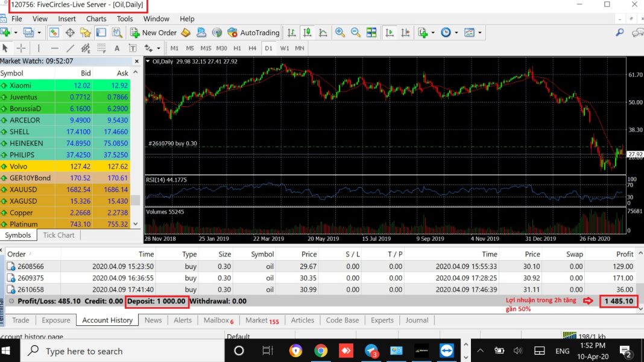Sort history by the Order column header
The height and width of the screenshot is (362, 644).
click(x=17, y=255)
